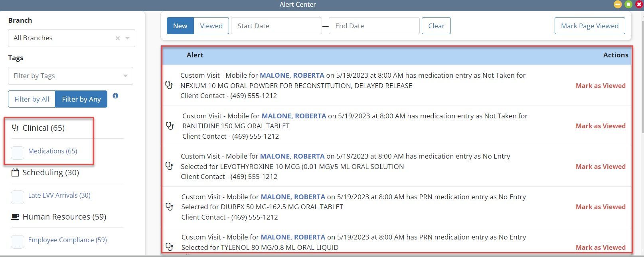Select the New alerts tab
Viewport: 644px width, 257px height.
[x=180, y=26]
